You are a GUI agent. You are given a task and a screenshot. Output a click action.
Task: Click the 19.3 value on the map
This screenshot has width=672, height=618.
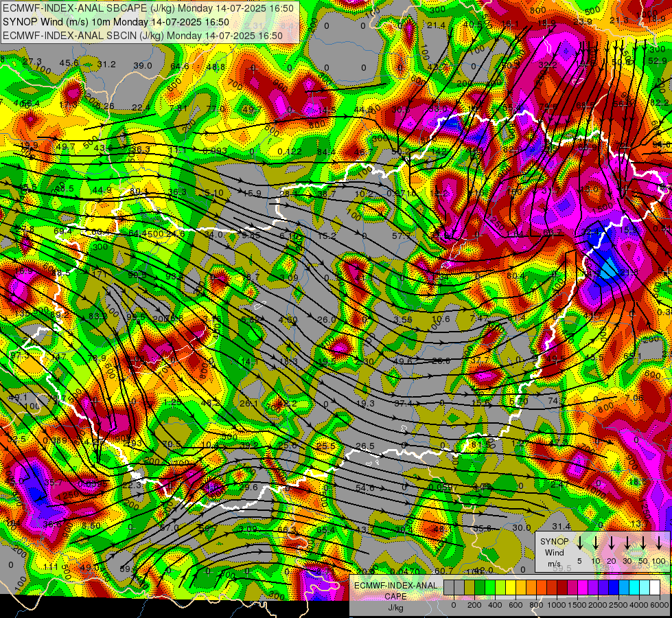click(365, 403)
